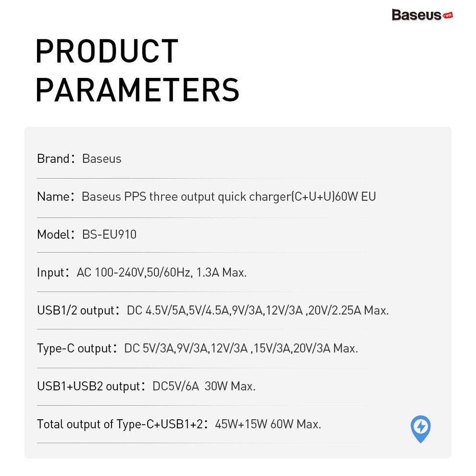Viewport: 476px width, 476px height.
Task: Click the 45W+15W 60W Max. total value
Action: [268, 424]
